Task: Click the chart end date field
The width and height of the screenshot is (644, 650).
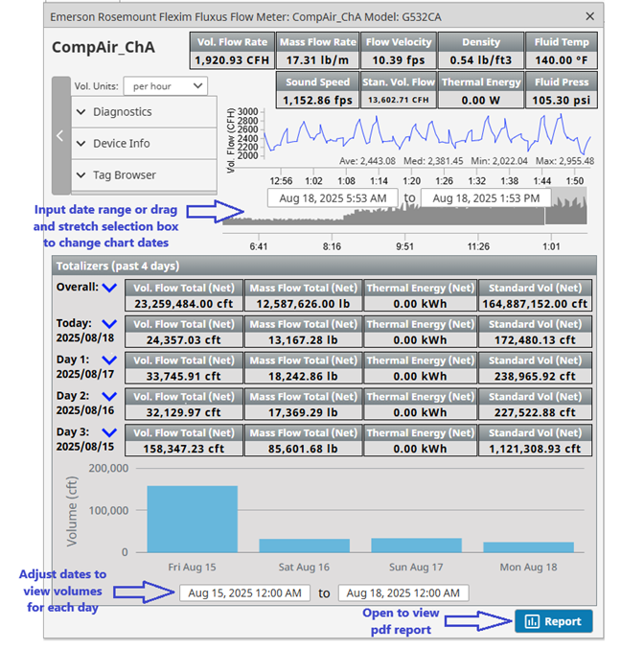Action: tap(485, 197)
